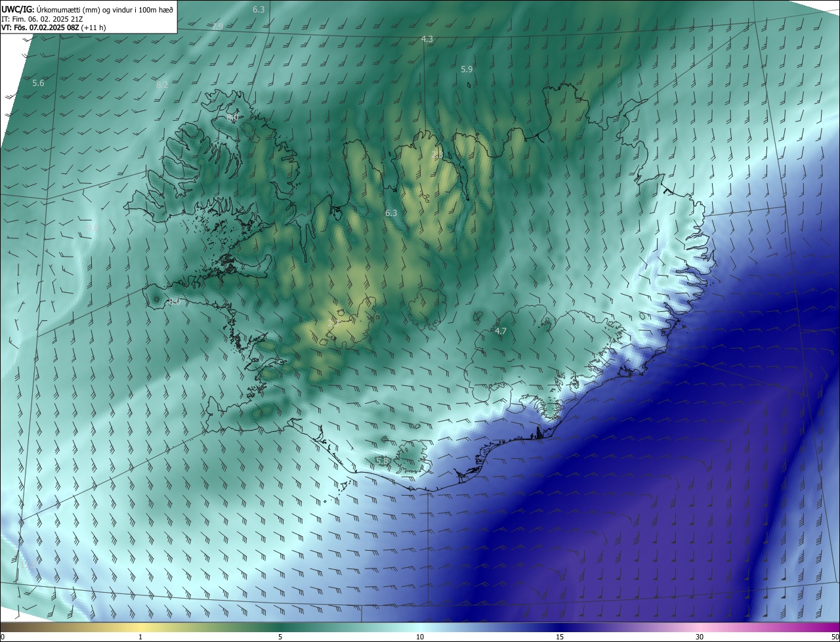840x642 pixels.
Task: Click the colorbar tick label 5
Action: point(280,637)
